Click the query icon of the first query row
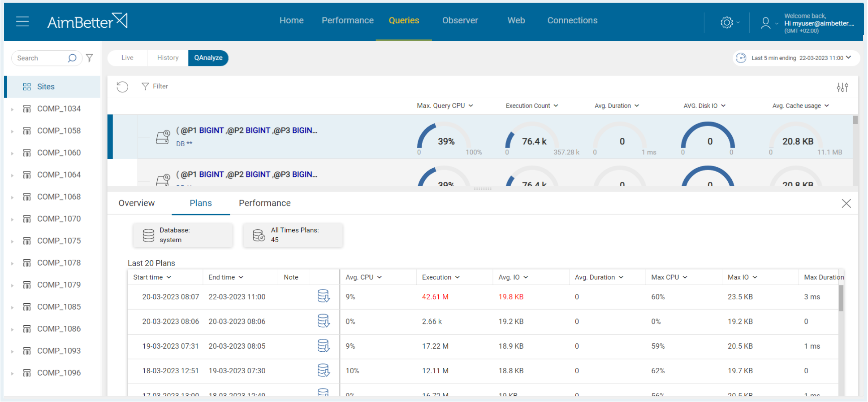This screenshot has width=868, height=402. point(163,137)
